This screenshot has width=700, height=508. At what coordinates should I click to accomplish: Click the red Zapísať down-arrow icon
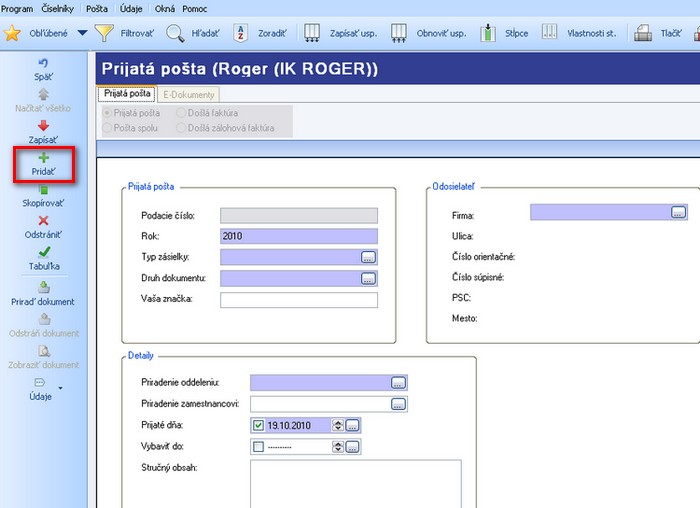click(x=43, y=126)
